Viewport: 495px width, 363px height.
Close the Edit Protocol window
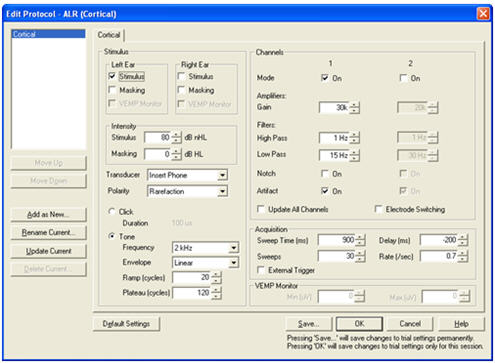click(x=483, y=14)
